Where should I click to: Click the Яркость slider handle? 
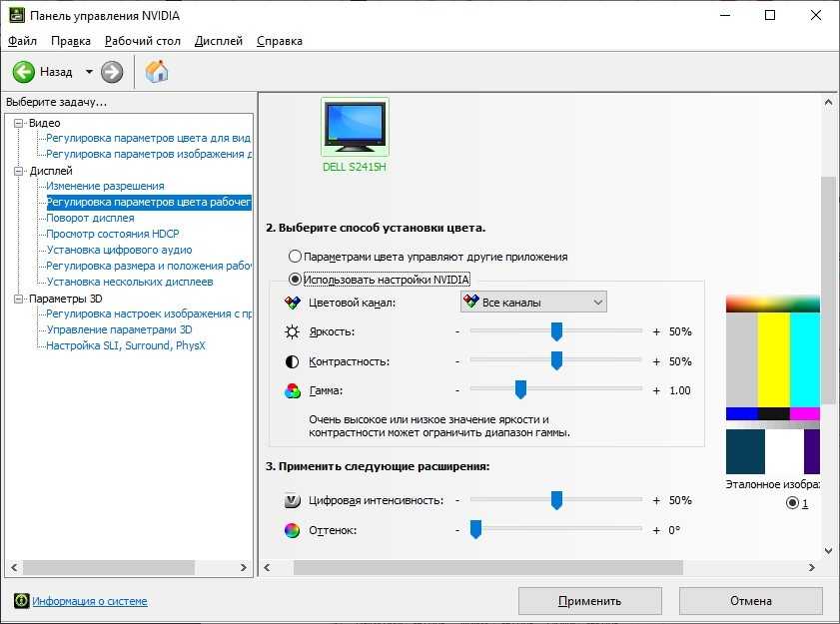[x=556, y=331]
